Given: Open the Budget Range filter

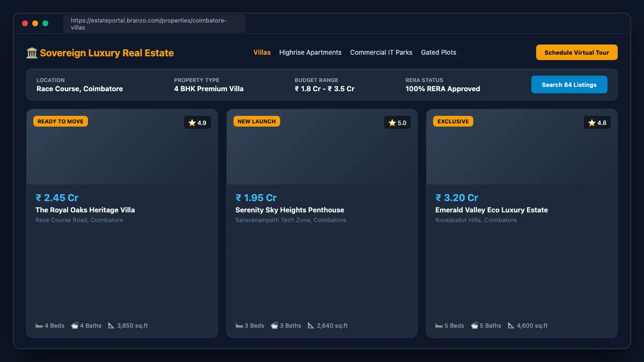Looking at the screenshot, I should (325, 85).
